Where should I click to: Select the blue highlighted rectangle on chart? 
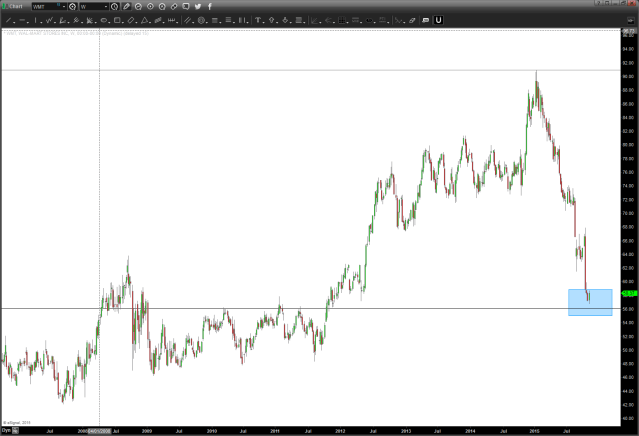590,303
